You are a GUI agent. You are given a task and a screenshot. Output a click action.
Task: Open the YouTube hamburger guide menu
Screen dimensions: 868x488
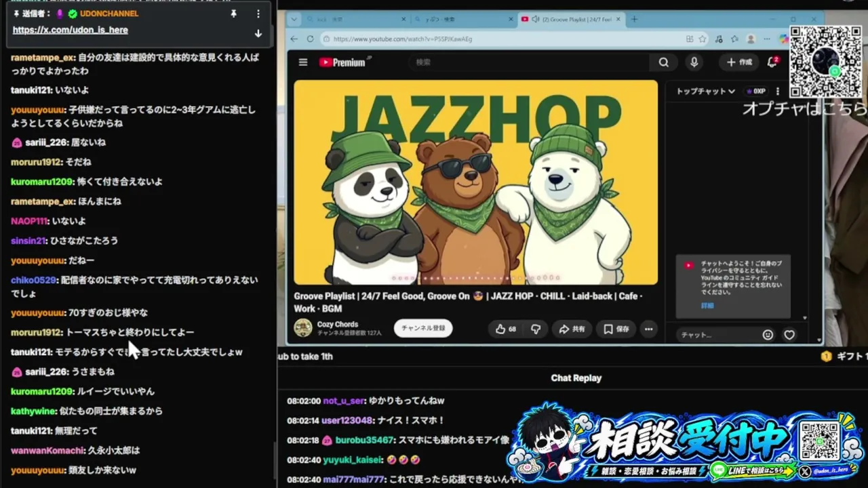tap(303, 62)
